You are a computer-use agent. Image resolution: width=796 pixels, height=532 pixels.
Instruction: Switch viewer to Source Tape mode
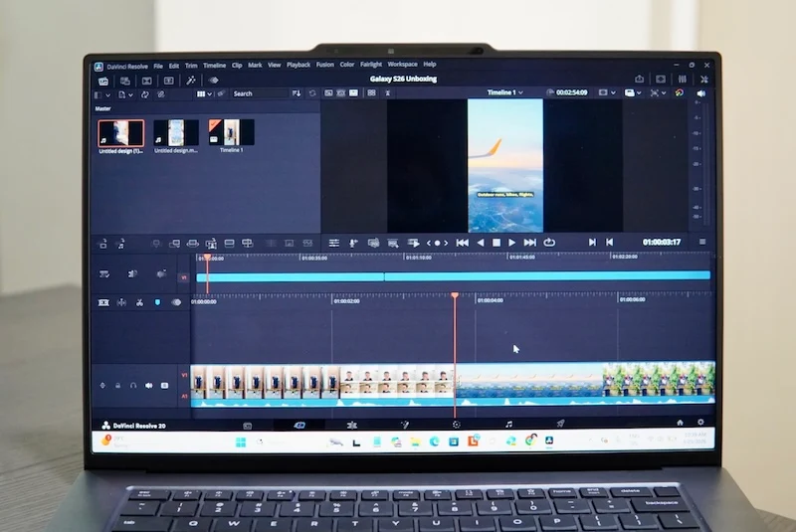coord(341,92)
